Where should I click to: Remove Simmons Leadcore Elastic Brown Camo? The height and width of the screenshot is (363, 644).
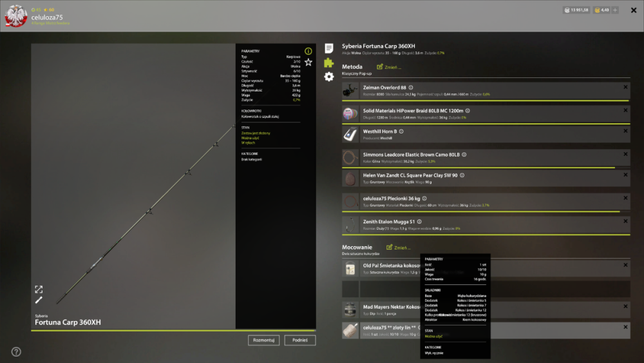625,154
